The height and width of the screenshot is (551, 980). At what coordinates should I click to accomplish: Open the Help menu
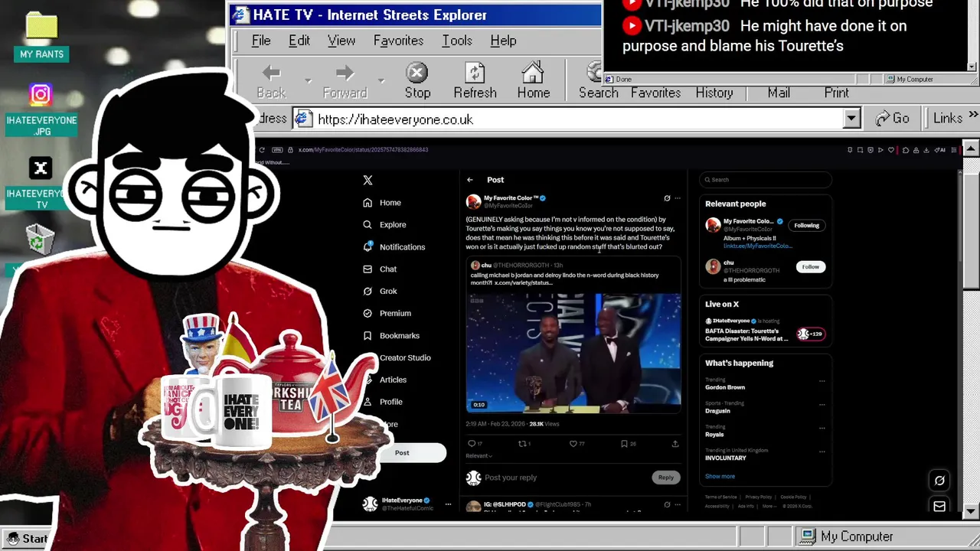[503, 41]
